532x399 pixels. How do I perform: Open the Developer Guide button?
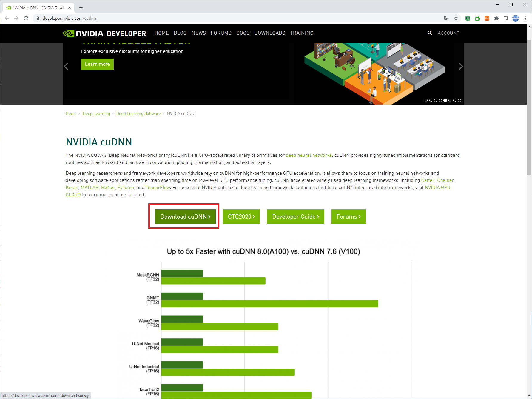pyautogui.click(x=296, y=217)
